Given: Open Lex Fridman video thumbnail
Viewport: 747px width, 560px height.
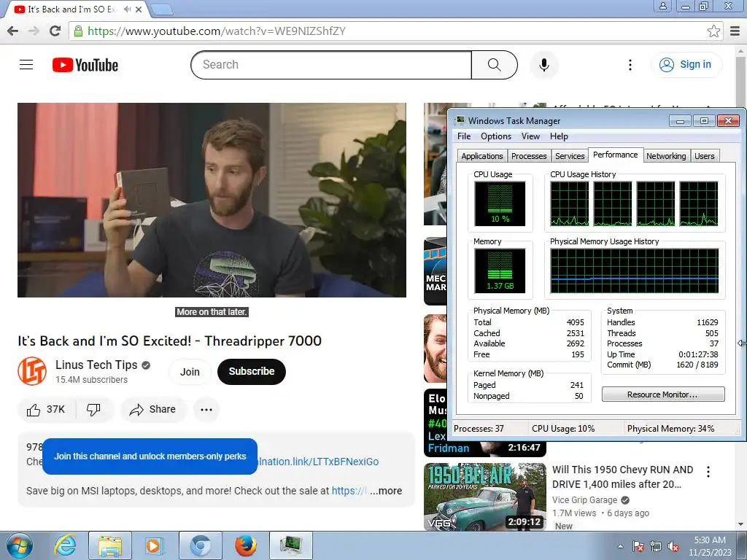Looking at the screenshot, I should (485, 422).
